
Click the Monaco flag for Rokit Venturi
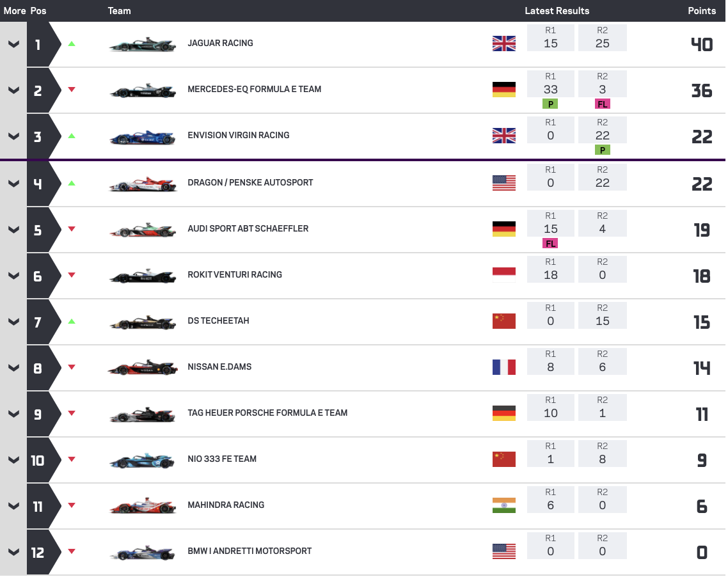tap(504, 275)
